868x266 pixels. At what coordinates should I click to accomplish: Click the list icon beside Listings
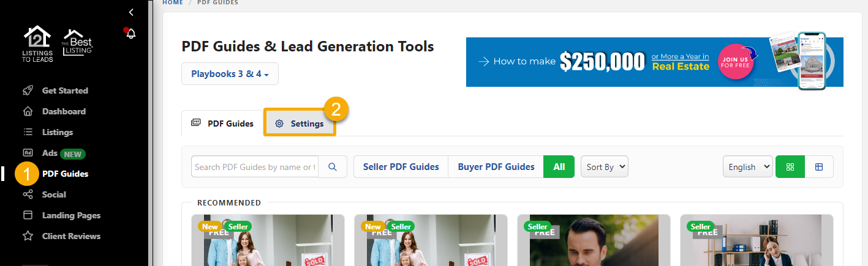28,132
